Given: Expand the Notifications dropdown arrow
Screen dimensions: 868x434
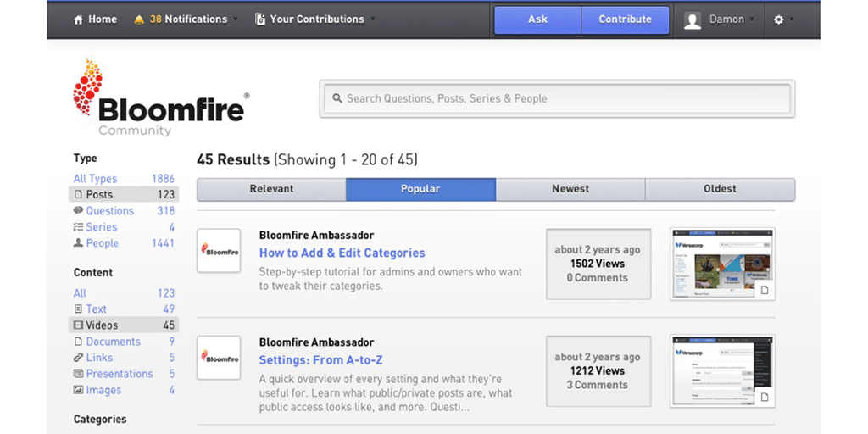Looking at the screenshot, I should (x=236, y=19).
